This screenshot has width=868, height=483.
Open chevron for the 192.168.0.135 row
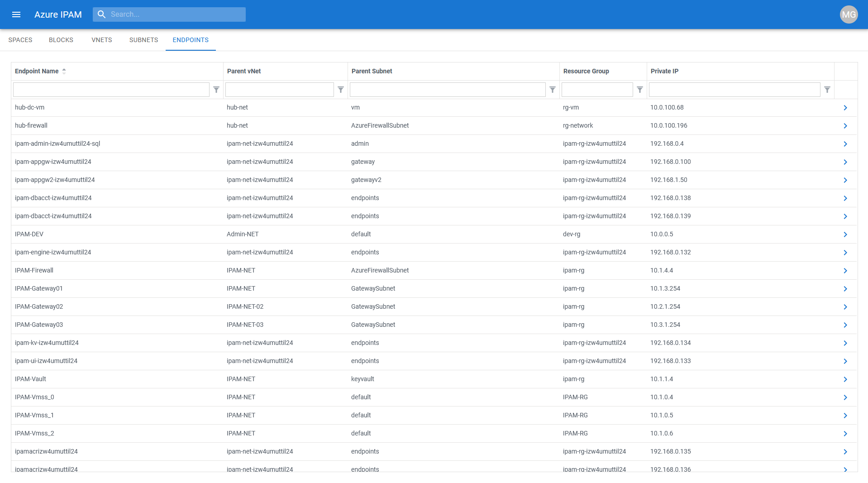[845, 452]
